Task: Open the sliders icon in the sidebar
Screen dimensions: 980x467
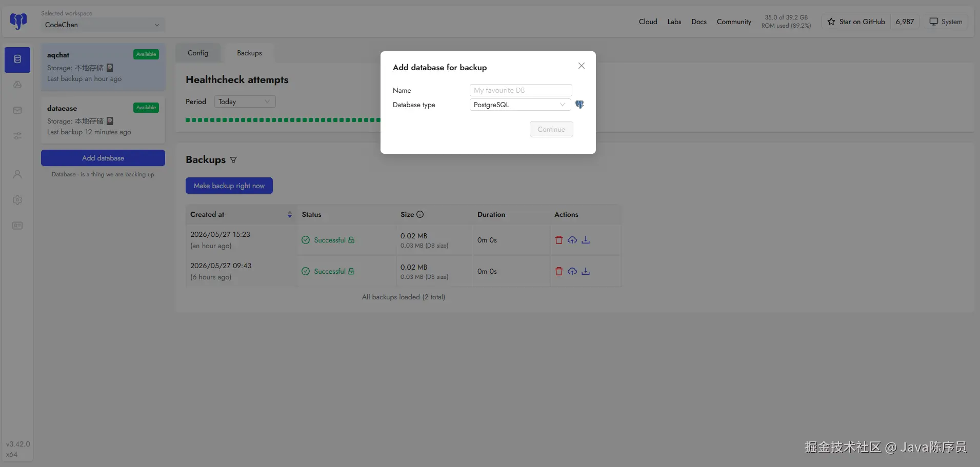Action: pyautogui.click(x=17, y=136)
